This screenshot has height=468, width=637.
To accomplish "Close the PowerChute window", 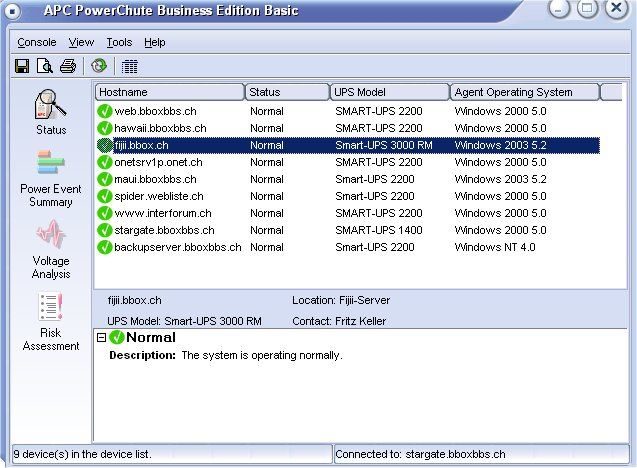I will click(616, 9).
